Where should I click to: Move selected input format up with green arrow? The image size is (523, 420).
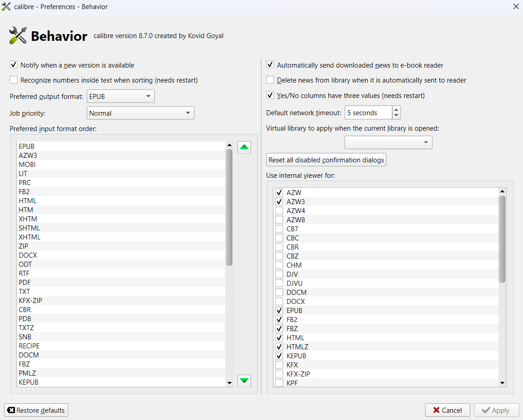click(x=244, y=147)
